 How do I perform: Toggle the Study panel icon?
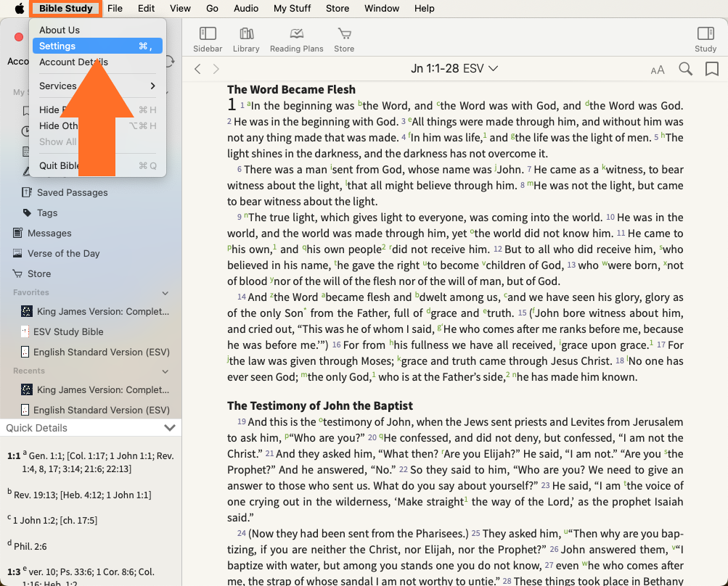point(705,39)
